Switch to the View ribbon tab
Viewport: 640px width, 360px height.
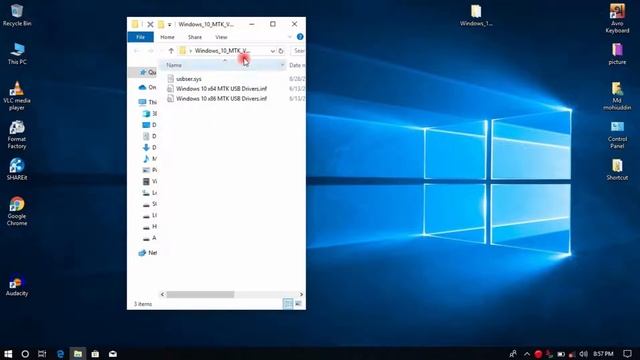pyautogui.click(x=221, y=37)
